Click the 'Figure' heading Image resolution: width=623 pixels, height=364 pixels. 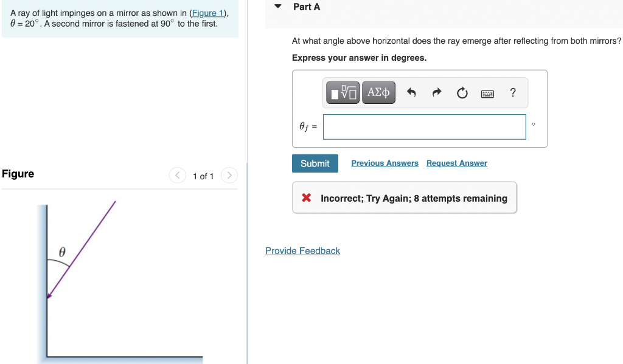(18, 174)
